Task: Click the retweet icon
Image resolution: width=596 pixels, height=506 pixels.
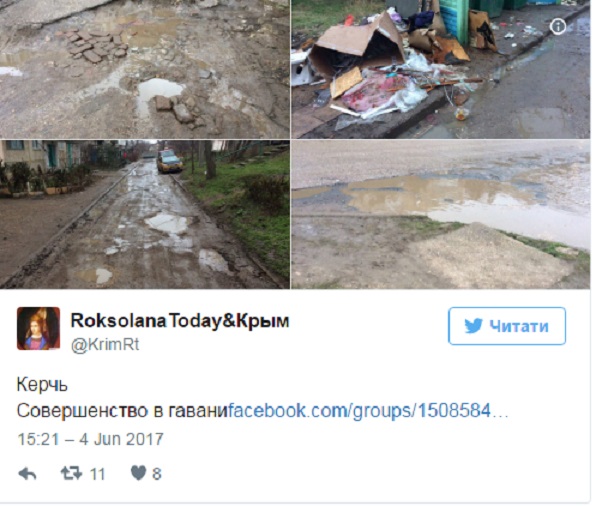Action: click(x=71, y=473)
